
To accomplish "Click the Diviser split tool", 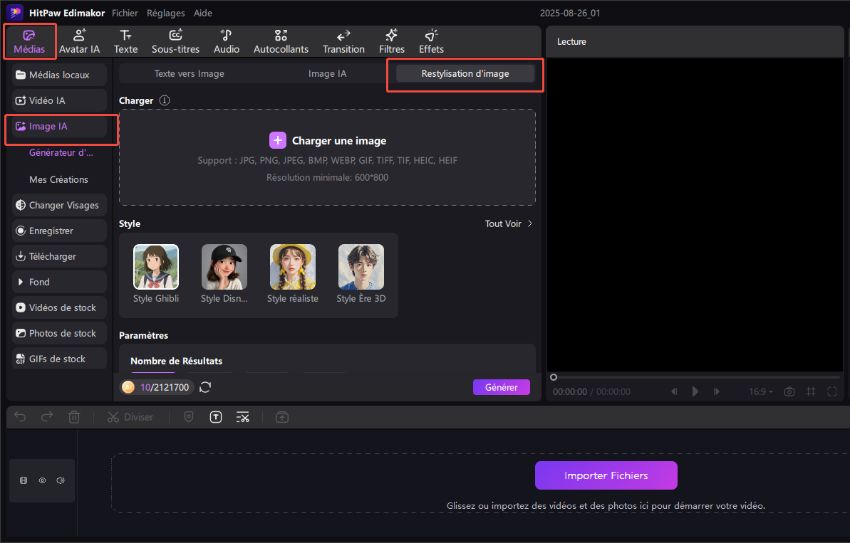I will (130, 417).
